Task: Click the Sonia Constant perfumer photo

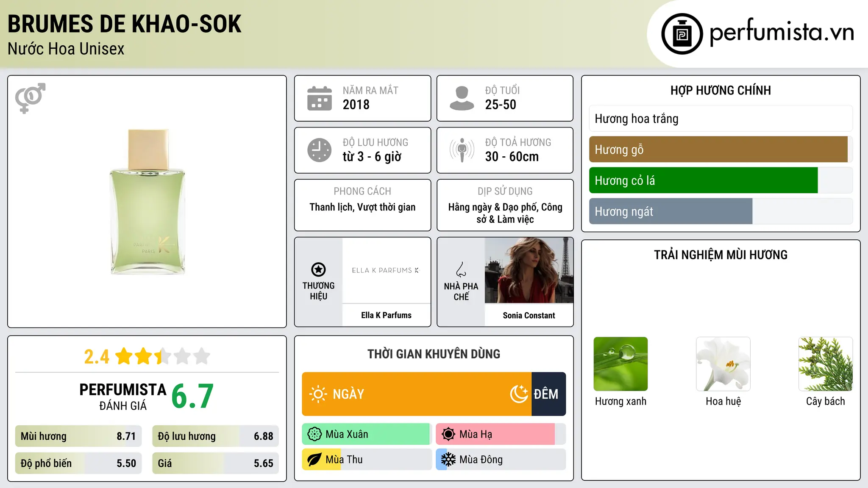Action: 529,270
